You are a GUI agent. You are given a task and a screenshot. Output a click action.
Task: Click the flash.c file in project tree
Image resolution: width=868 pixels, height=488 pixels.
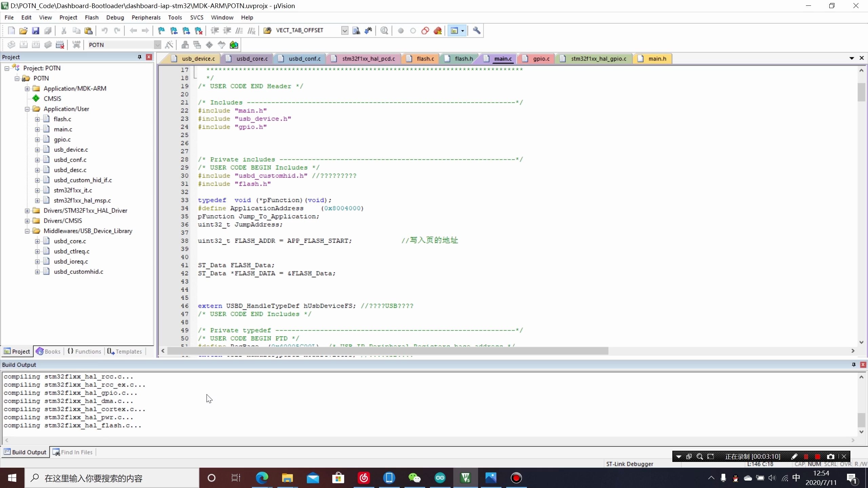62,119
